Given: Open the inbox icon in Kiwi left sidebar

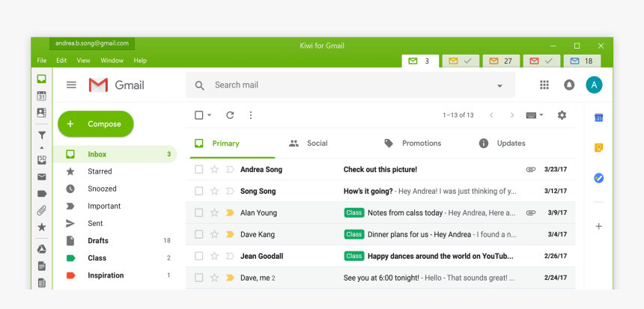Looking at the screenshot, I should pos(41,79).
